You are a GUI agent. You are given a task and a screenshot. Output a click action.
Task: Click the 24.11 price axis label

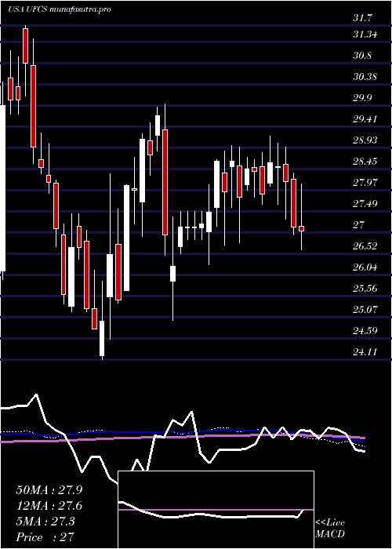[365, 352]
